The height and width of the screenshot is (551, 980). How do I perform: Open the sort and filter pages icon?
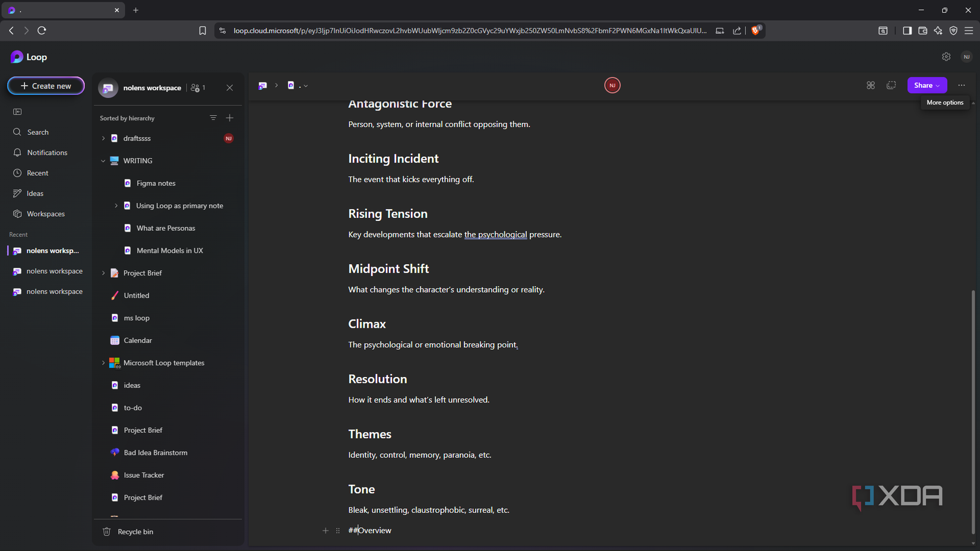(213, 118)
